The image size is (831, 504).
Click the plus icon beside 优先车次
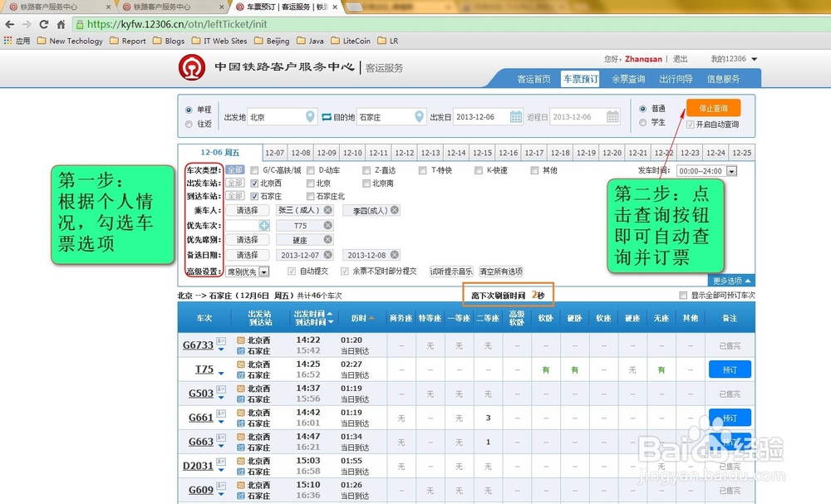click(263, 225)
